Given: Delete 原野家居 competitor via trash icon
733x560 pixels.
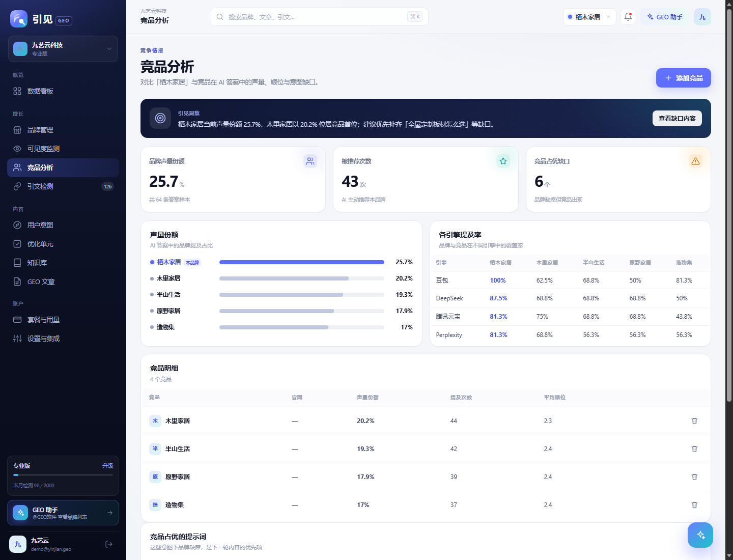Looking at the screenshot, I should (694, 477).
